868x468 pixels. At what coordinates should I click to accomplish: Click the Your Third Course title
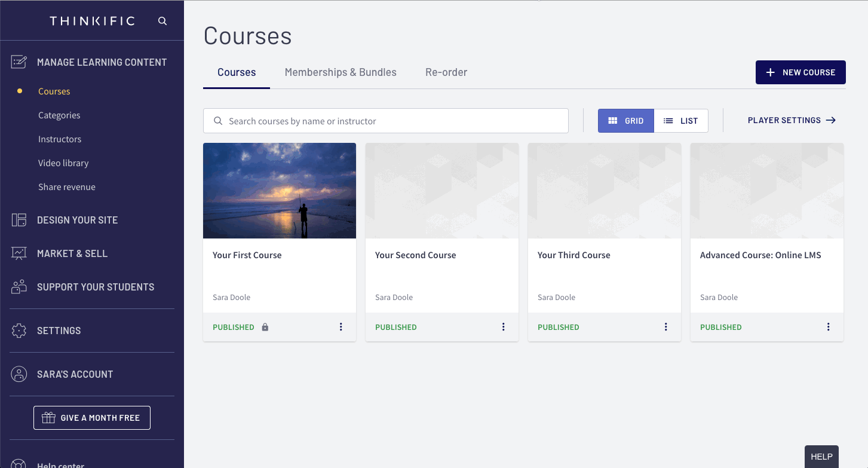coord(574,255)
